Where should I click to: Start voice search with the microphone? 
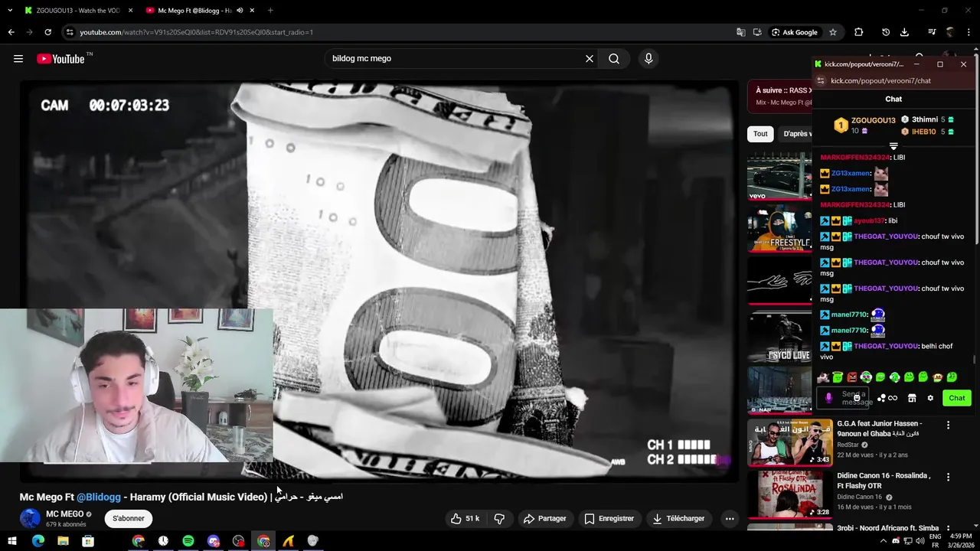tap(648, 59)
